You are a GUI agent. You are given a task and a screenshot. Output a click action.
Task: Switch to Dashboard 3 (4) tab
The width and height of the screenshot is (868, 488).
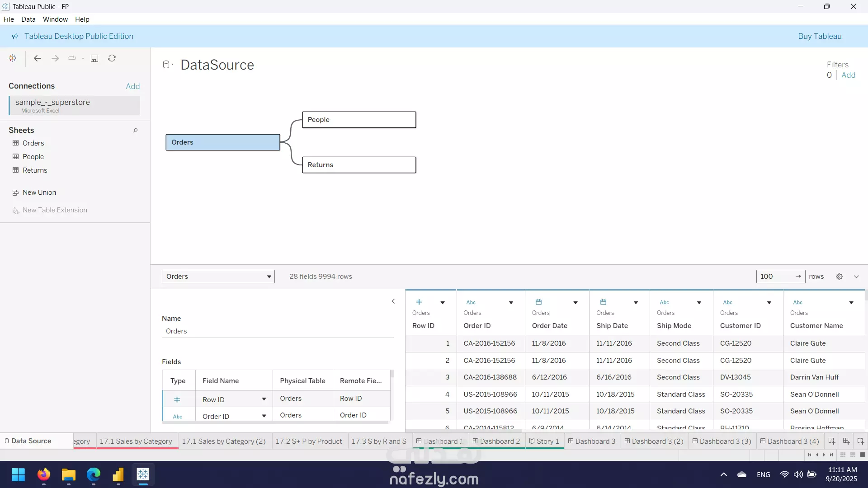[790, 441]
